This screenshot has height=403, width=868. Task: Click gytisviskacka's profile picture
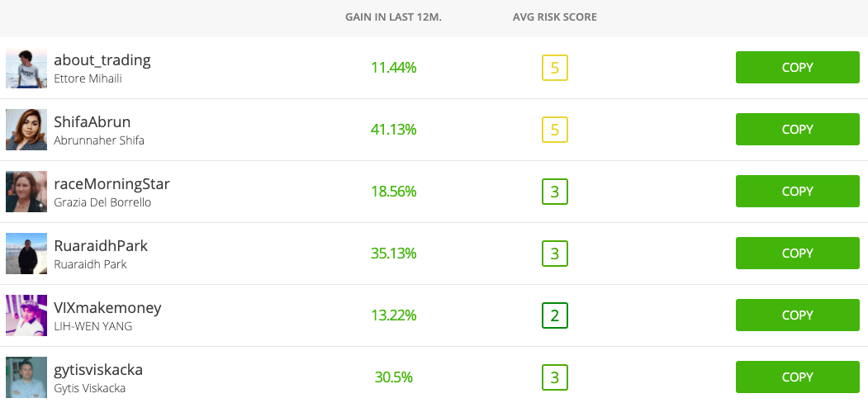[x=26, y=377]
